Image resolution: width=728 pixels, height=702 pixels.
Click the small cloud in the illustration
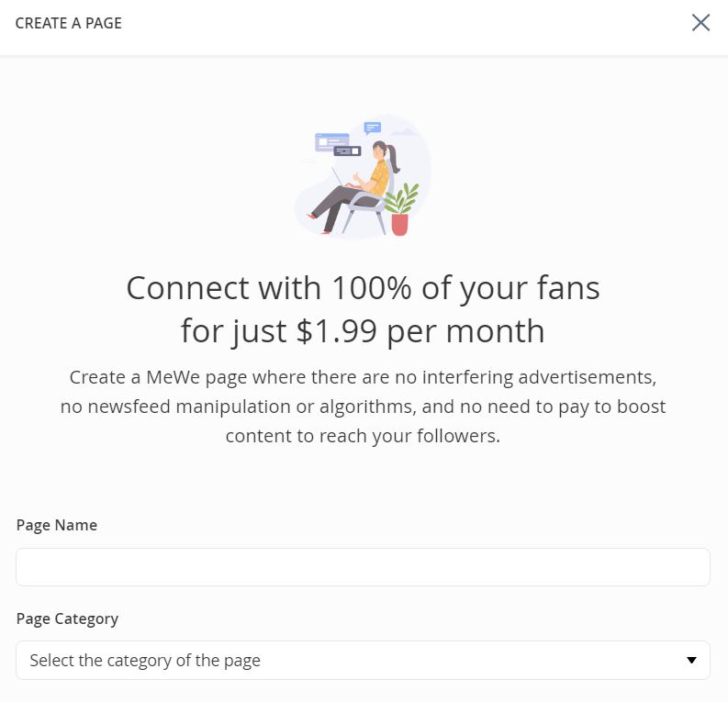[x=407, y=132]
